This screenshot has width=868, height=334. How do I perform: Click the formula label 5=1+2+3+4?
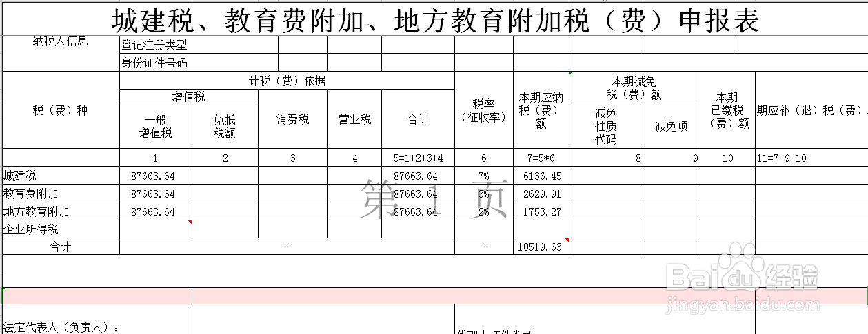click(418, 158)
